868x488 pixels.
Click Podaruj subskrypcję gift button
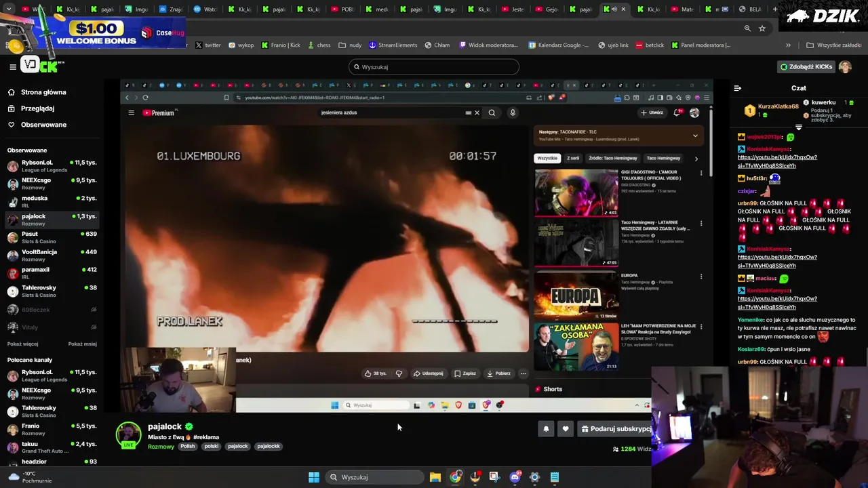[614, 428]
